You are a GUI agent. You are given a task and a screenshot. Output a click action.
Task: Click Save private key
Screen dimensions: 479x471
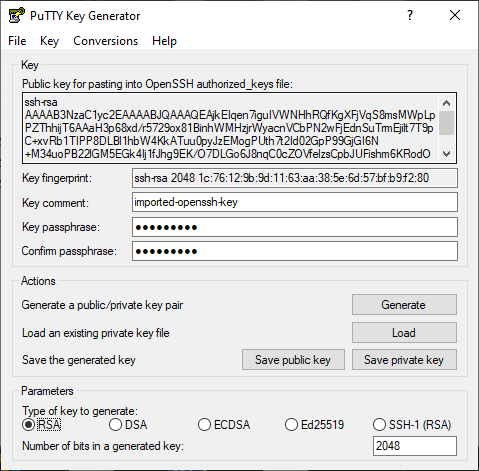pos(404,360)
